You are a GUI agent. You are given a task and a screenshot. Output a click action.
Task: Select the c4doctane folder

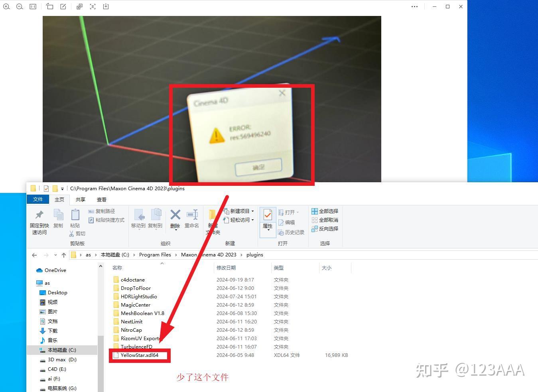click(x=133, y=280)
